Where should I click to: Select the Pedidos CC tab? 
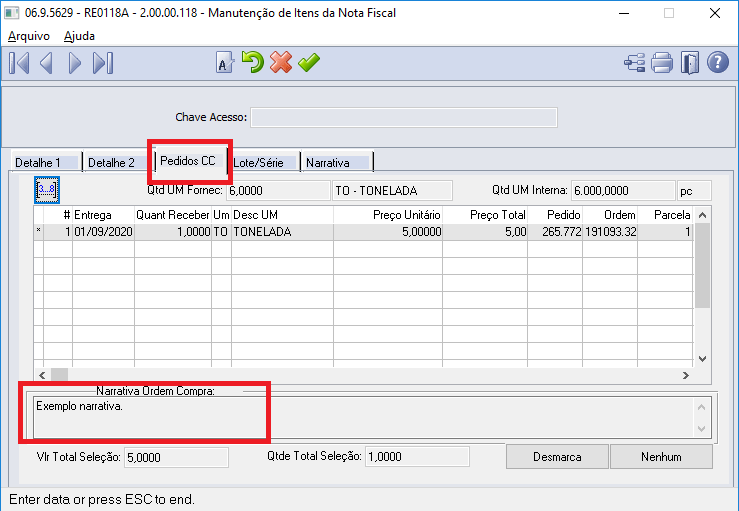point(191,161)
